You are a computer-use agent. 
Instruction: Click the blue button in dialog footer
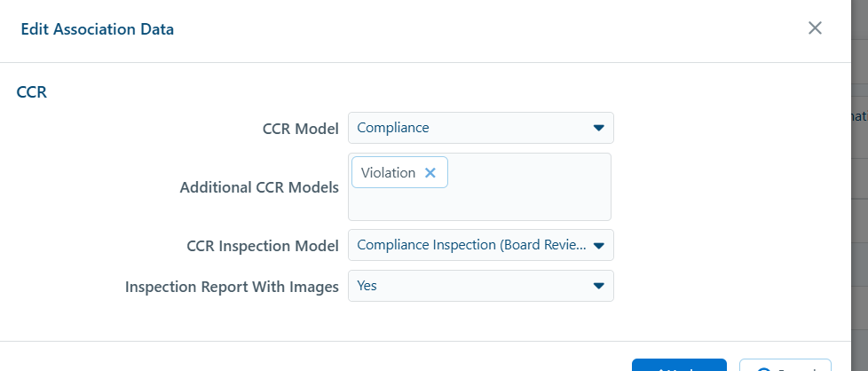click(x=679, y=365)
